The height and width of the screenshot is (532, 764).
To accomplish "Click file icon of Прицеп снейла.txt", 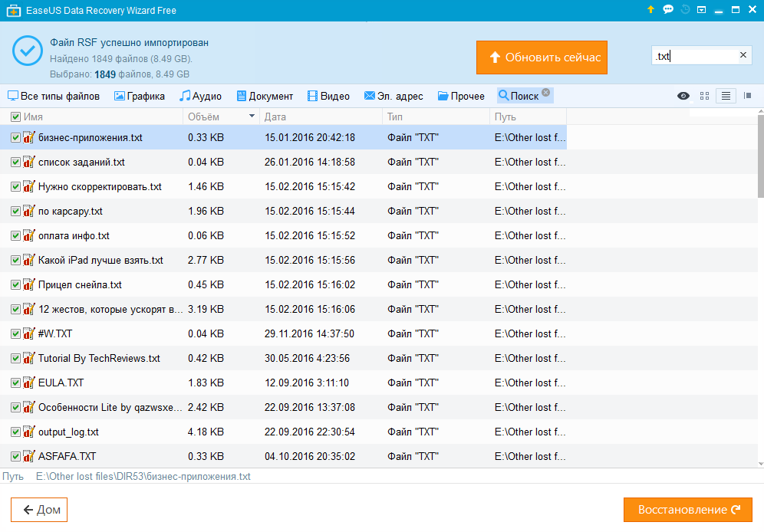I will click(28, 284).
